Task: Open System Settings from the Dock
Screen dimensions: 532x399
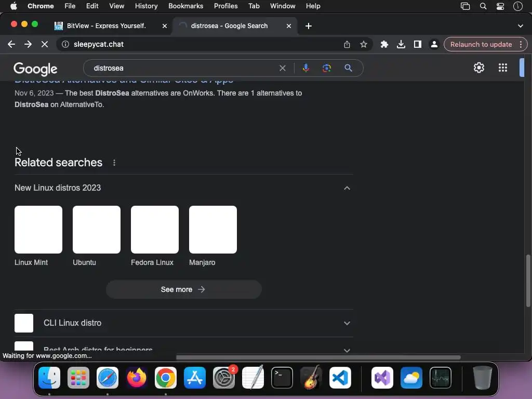Action: 224,378
